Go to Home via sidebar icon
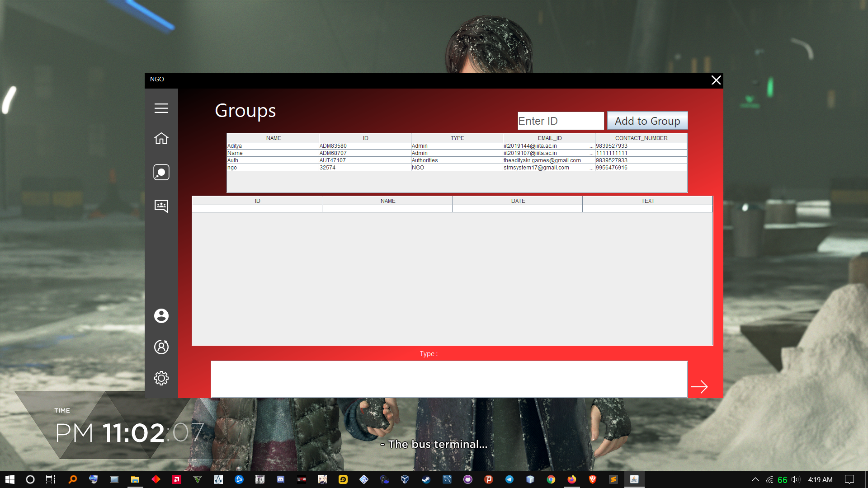Viewport: 868px width, 488px height. pyautogui.click(x=161, y=139)
